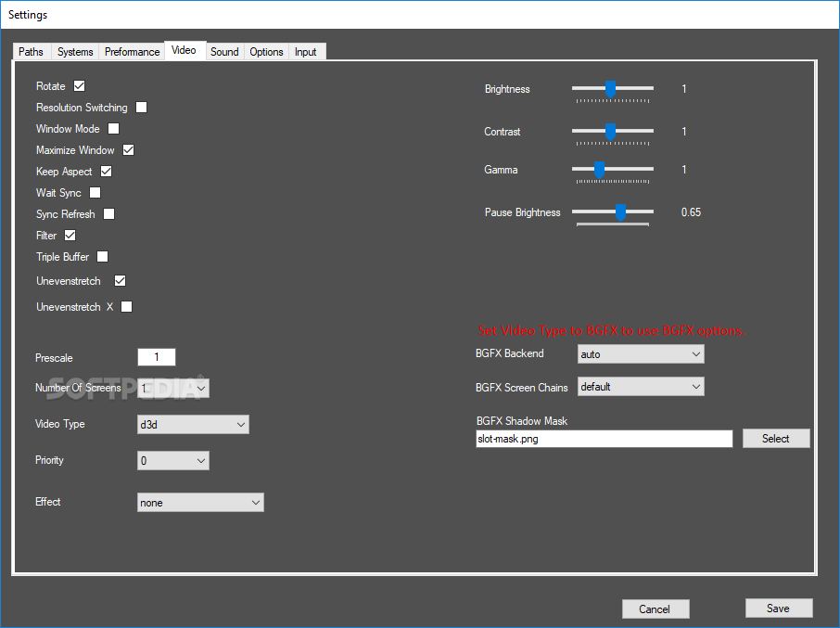The height and width of the screenshot is (628, 840).
Task: Expand the Video Type dropdown
Action: (x=194, y=424)
